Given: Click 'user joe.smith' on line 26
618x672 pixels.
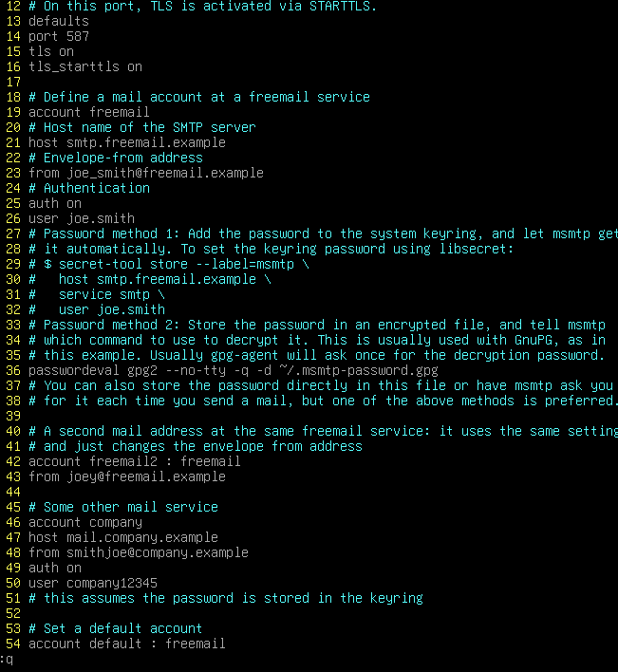Looking at the screenshot, I should [82, 218].
